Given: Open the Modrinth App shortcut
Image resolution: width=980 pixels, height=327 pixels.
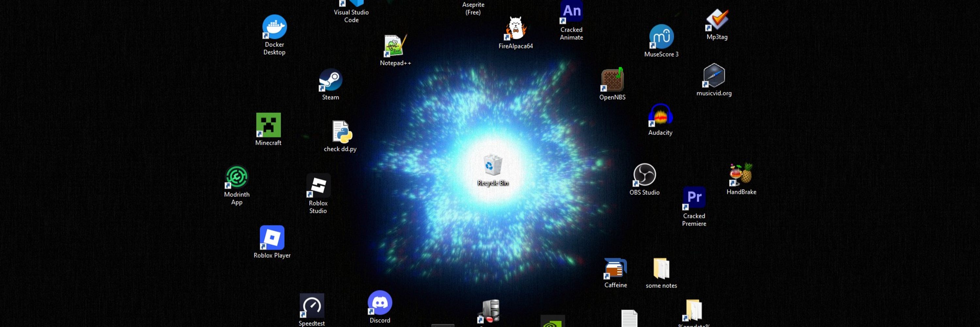Looking at the screenshot, I should tap(237, 177).
